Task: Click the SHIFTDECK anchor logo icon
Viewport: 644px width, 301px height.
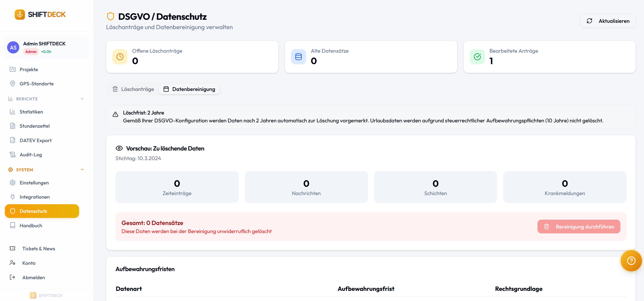Action: [20, 14]
